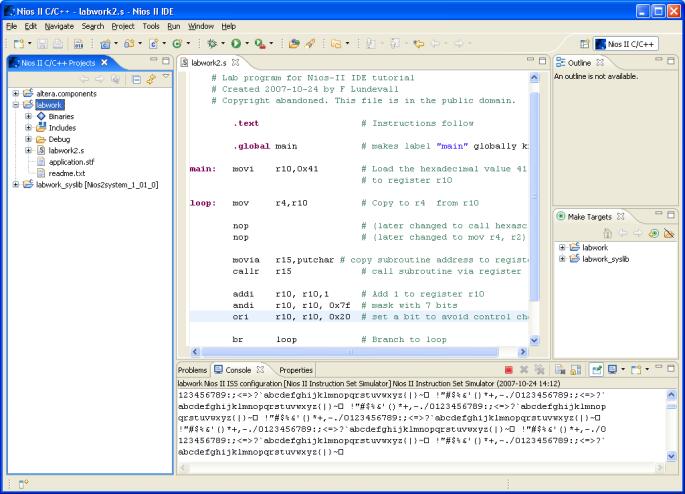Click the Debug bug icon in toolbar
The height and width of the screenshot is (494, 685).
pyautogui.click(x=212, y=44)
